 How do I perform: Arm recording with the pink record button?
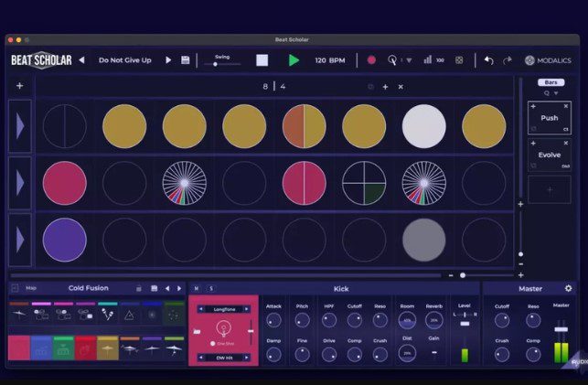tap(371, 60)
